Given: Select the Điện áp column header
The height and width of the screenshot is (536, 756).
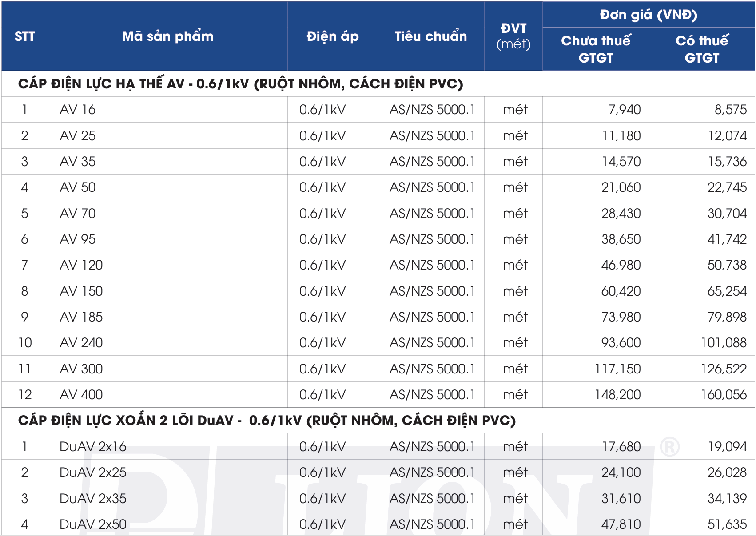Looking at the screenshot, I should (332, 36).
